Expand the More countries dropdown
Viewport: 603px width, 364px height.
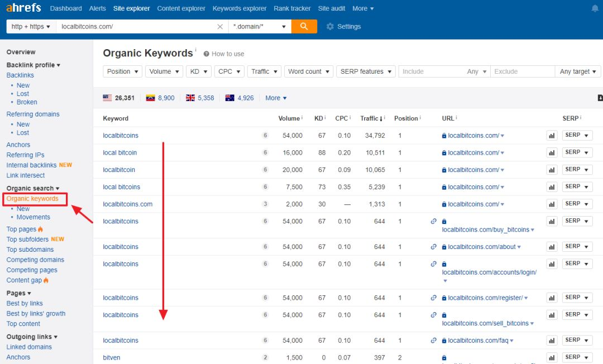click(276, 98)
